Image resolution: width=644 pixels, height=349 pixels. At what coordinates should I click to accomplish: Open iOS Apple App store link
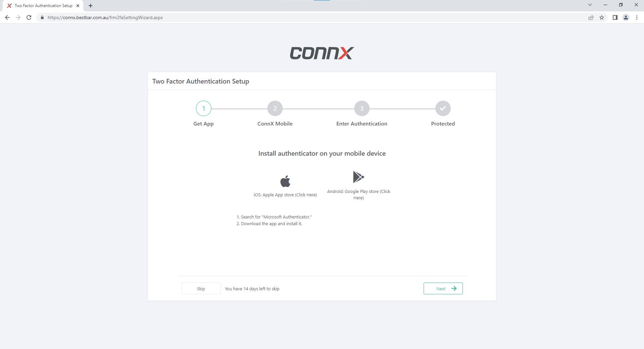(285, 195)
